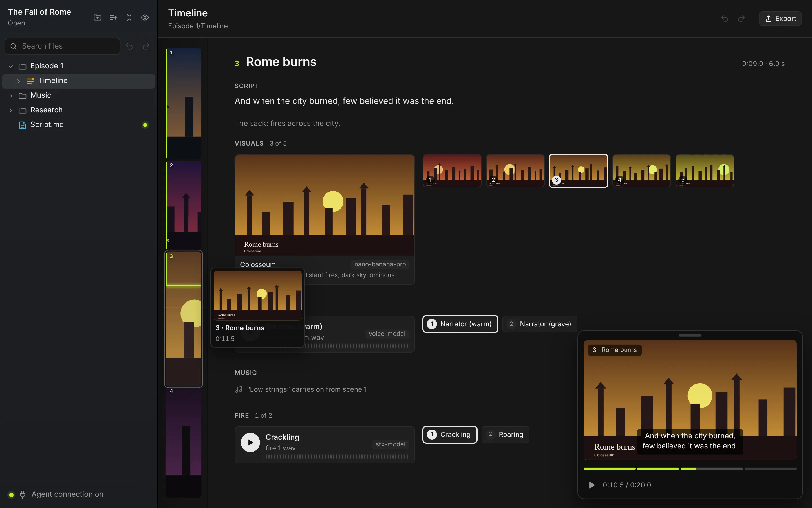Click the script line about the city burning
Image resolution: width=812 pixels, height=508 pixels.
(344, 101)
